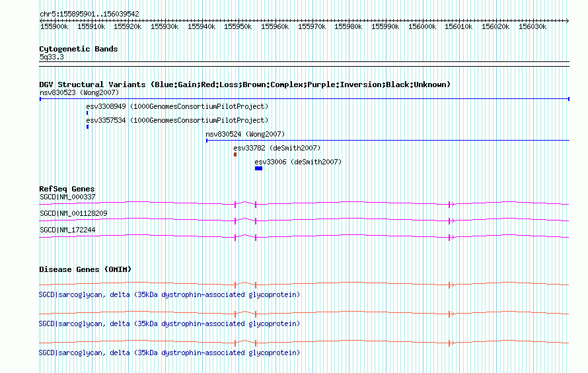Open the second SGCD sarcoglycan delta OMIM link
Viewport: 588px width, 373px height.
[169, 323]
